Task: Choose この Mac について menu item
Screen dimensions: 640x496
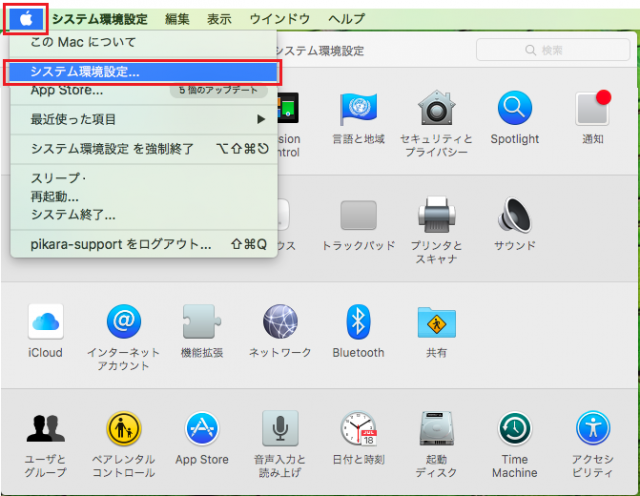Action: pos(83,43)
